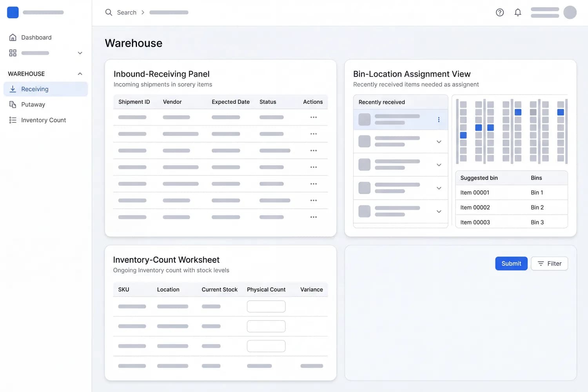
Task: Click the Filter button lines icon
Action: pyautogui.click(x=541, y=264)
